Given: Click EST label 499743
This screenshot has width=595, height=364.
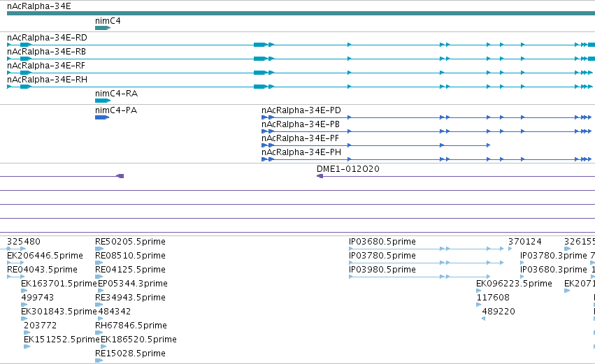Looking at the screenshot, I should (38, 298).
